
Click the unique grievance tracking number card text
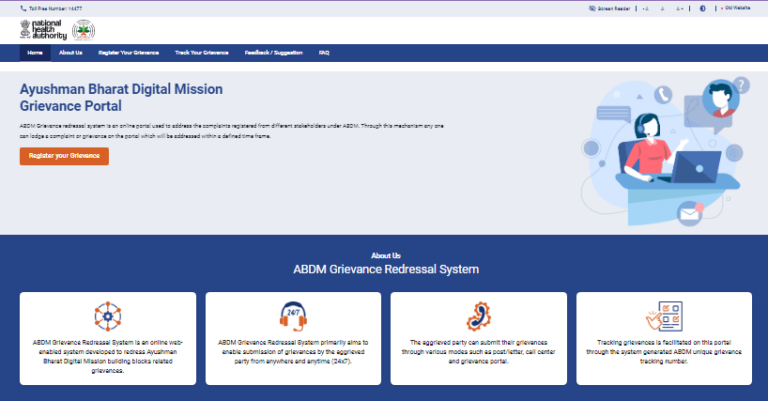click(664, 352)
